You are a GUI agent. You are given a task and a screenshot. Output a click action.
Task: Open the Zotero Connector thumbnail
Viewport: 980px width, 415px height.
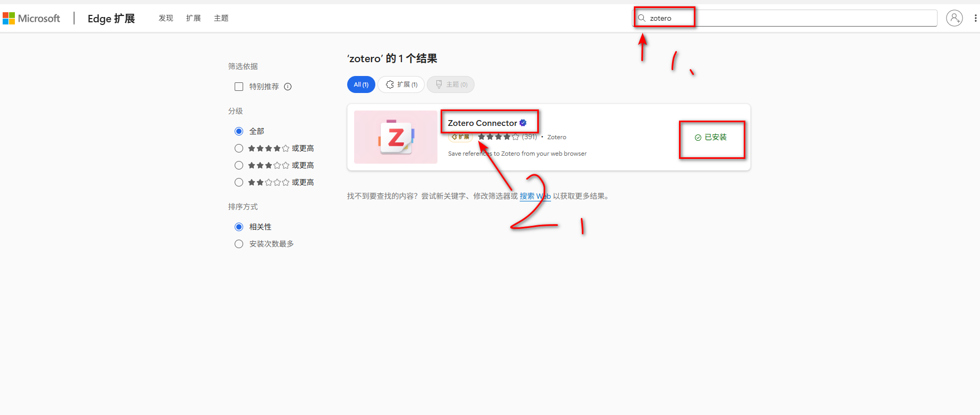coord(396,137)
